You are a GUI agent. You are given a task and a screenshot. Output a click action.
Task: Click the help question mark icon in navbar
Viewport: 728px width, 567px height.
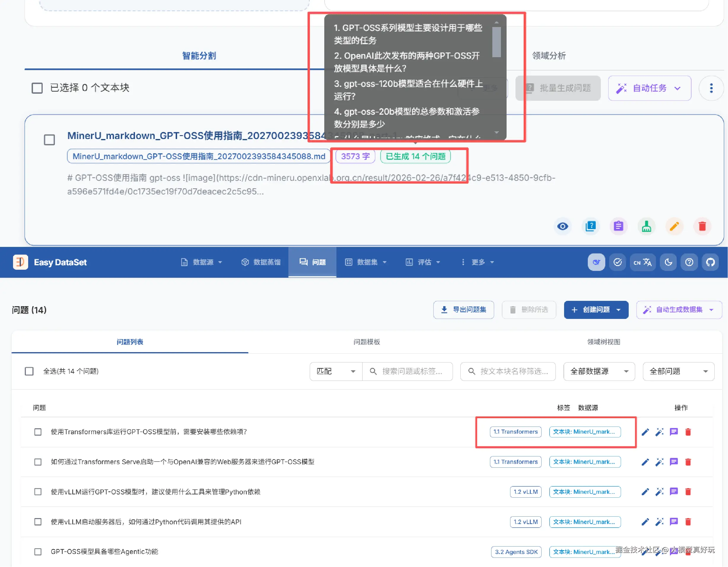689,262
